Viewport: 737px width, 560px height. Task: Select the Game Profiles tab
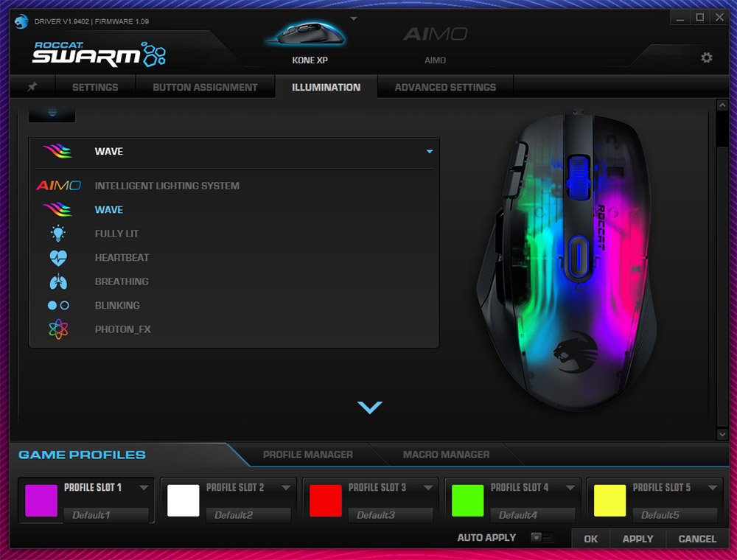(x=82, y=455)
